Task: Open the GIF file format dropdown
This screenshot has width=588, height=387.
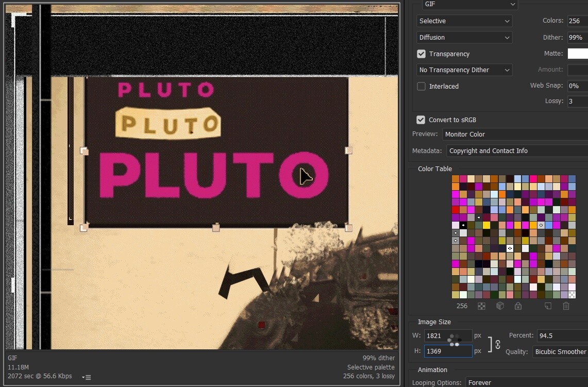Action: coord(470,4)
